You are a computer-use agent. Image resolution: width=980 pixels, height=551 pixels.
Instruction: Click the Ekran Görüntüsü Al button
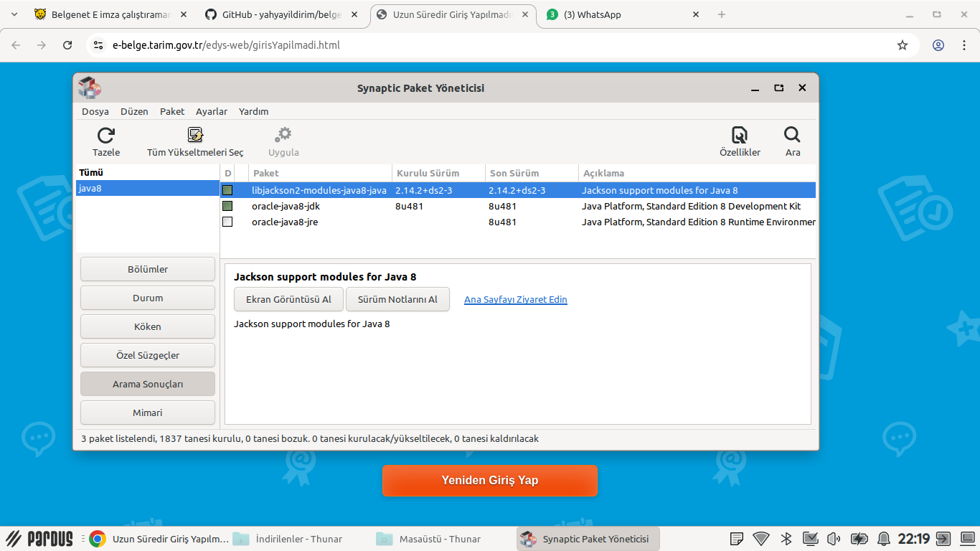(x=288, y=299)
